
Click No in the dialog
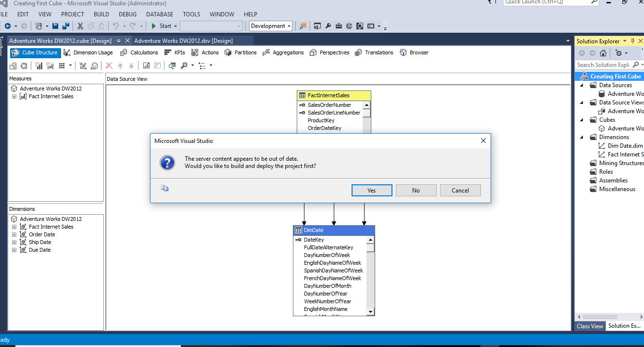coord(416,190)
